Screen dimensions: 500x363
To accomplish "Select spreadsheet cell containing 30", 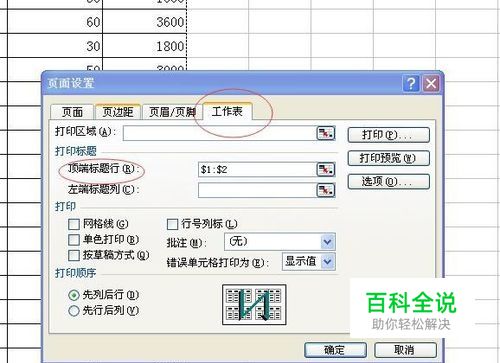I will (55, 46).
